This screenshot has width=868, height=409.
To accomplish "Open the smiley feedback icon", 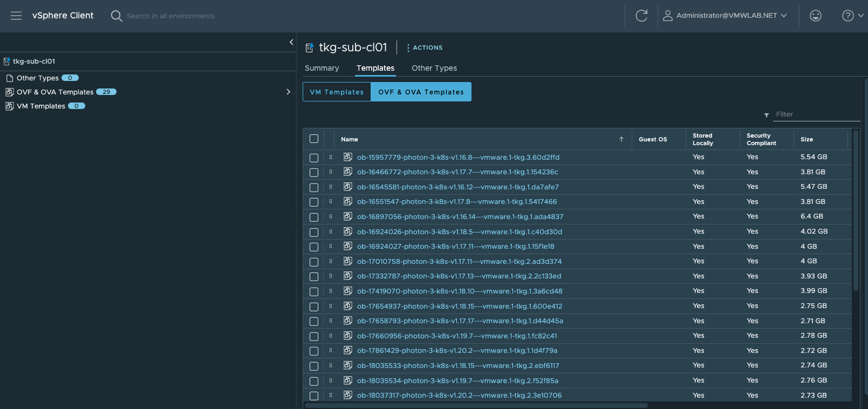I will pyautogui.click(x=816, y=16).
